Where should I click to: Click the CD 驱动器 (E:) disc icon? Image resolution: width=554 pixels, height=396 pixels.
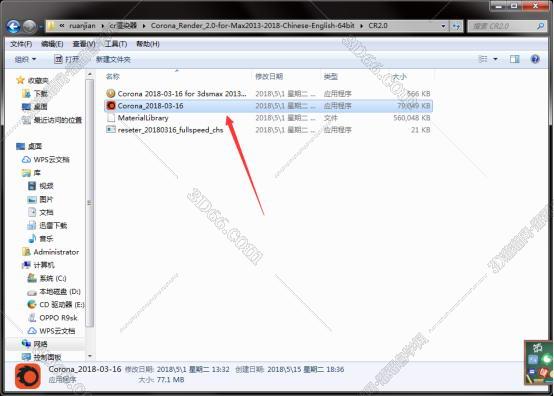32,304
